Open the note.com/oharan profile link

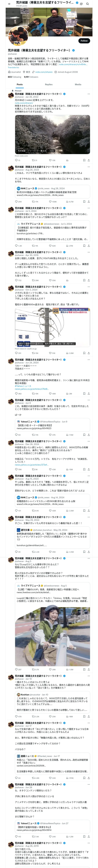tap(44, 72)
